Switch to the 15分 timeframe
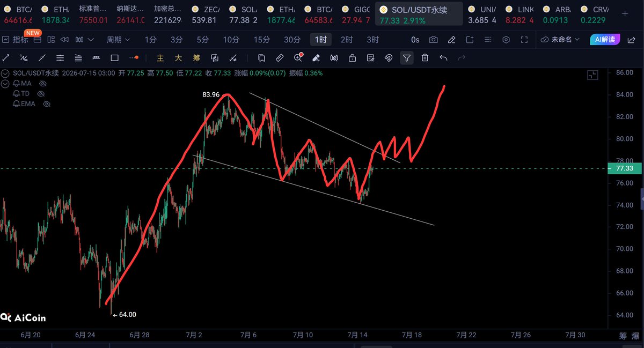 [x=262, y=40]
